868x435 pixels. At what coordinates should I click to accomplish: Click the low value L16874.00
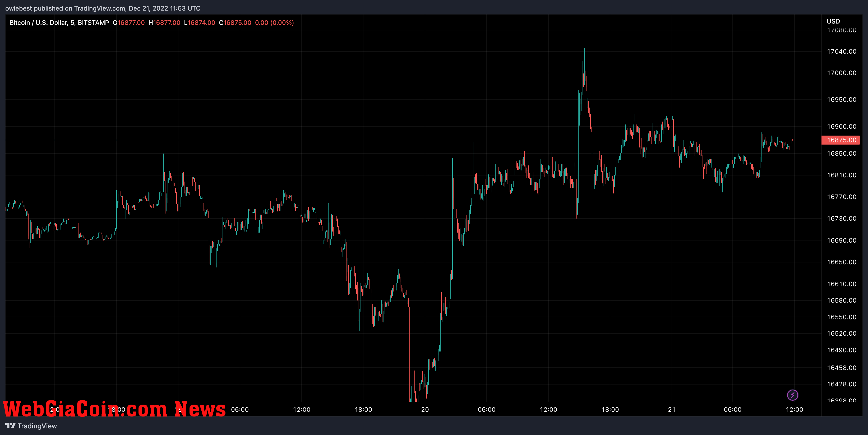(200, 22)
